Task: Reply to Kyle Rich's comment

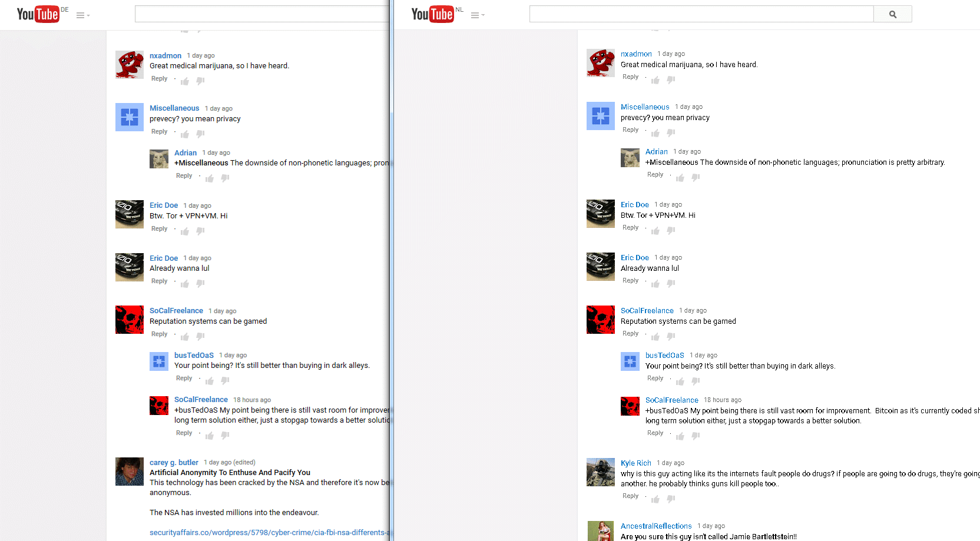Action: (630, 496)
